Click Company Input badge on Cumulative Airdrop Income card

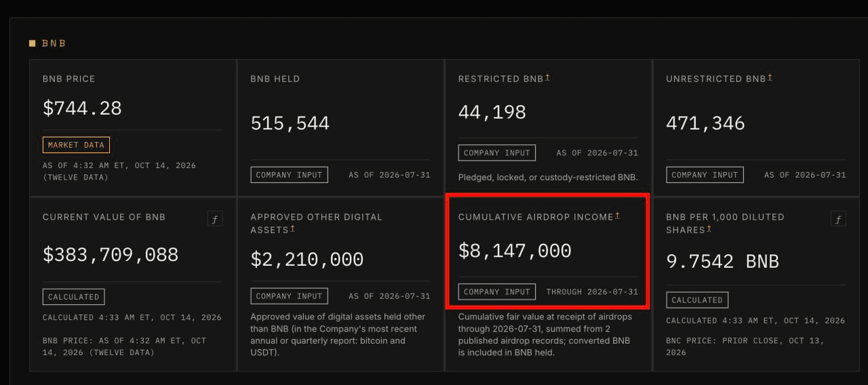coord(497,291)
